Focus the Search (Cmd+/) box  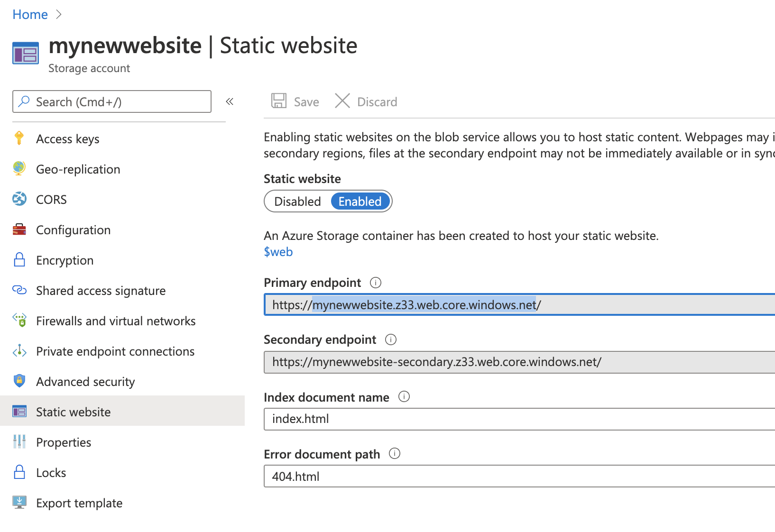(x=112, y=101)
